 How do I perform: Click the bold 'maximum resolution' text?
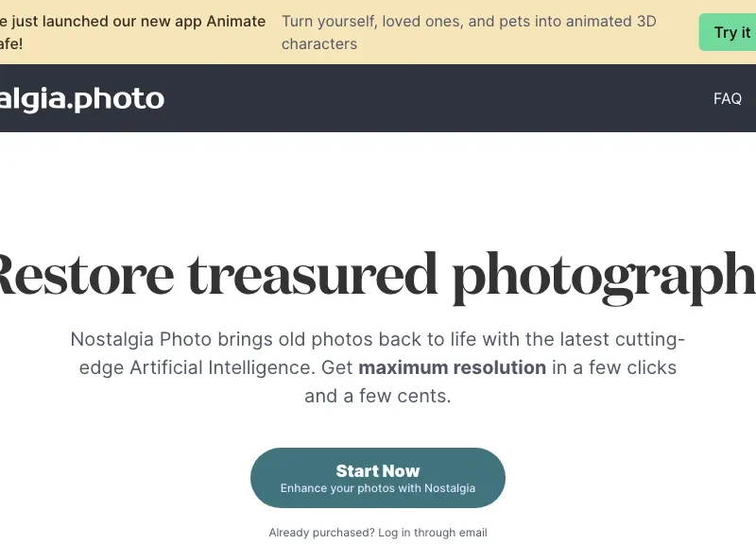point(452,367)
